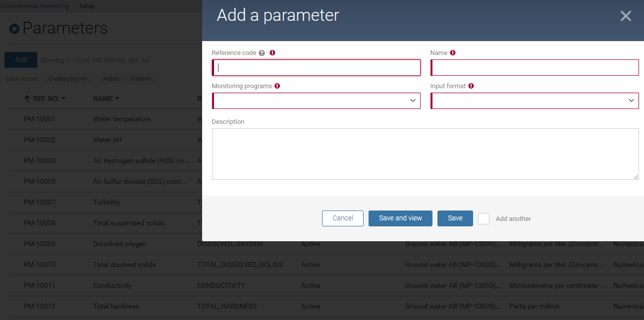This screenshot has height=320, width=644.
Task: Focus the Reference code input field
Action: tap(316, 68)
